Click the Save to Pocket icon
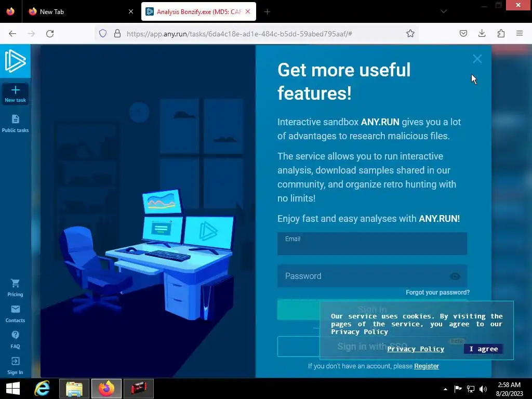Image resolution: width=532 pixels, height=399 pixels. (463, 33)
